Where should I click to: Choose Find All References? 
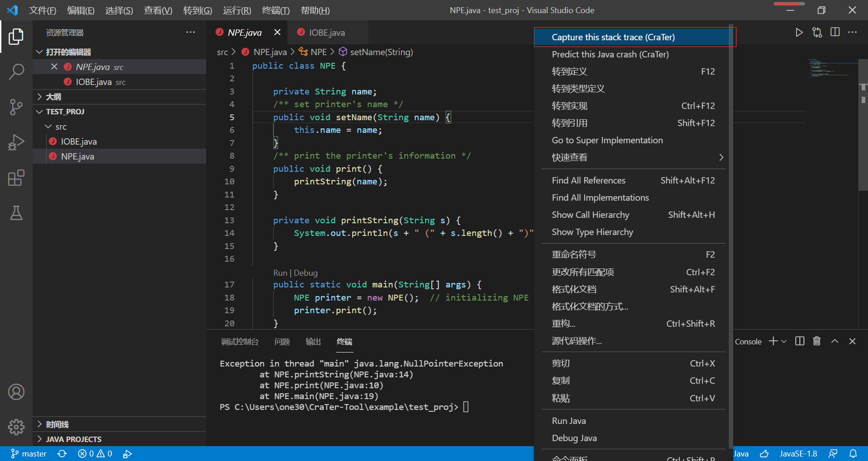click(633, 180)
